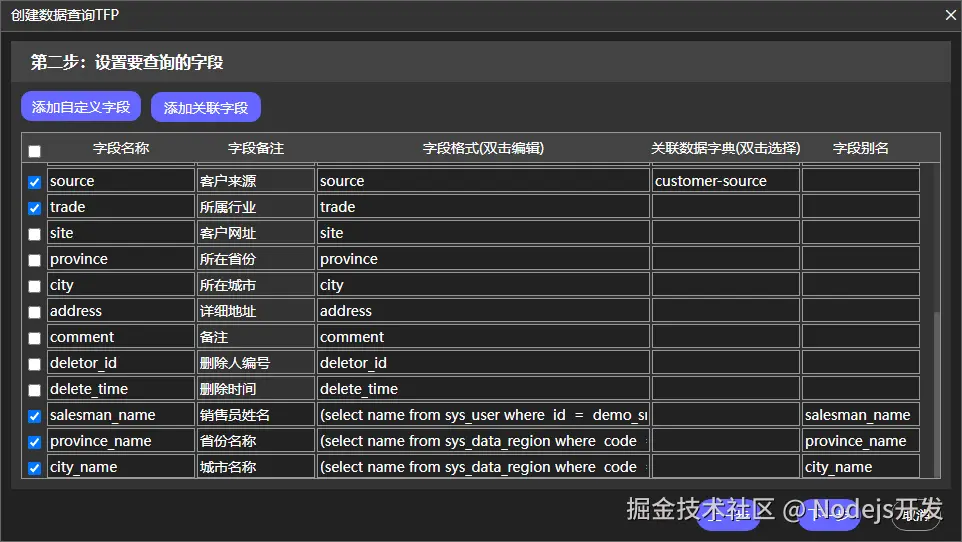Uncheck the source field checkbox
The image size is (962, 542).
(x=34, y=182)
